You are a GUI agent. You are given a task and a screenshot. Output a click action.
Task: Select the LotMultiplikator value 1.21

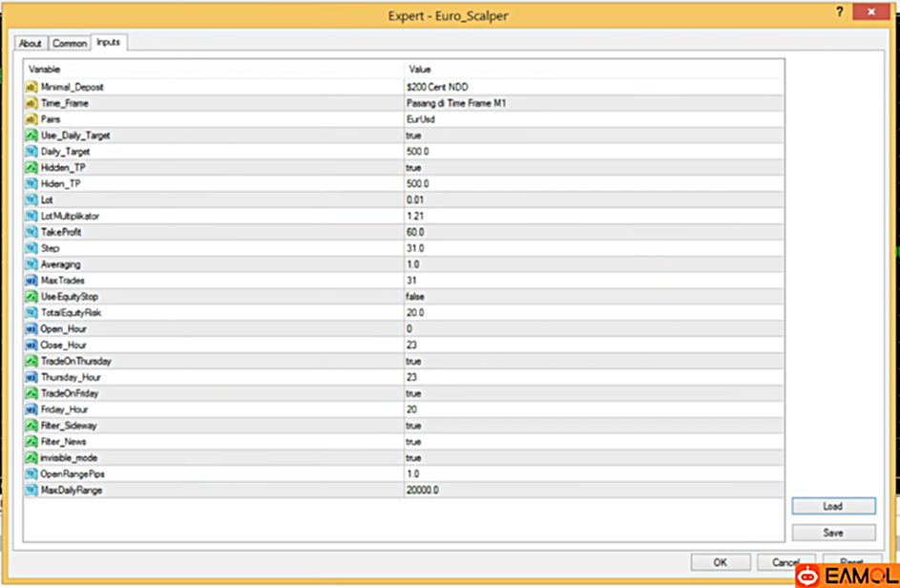(x=415, y=216)
